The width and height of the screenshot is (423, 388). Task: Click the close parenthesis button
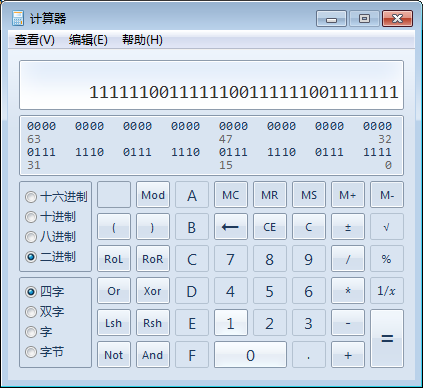tap(153, 227)
